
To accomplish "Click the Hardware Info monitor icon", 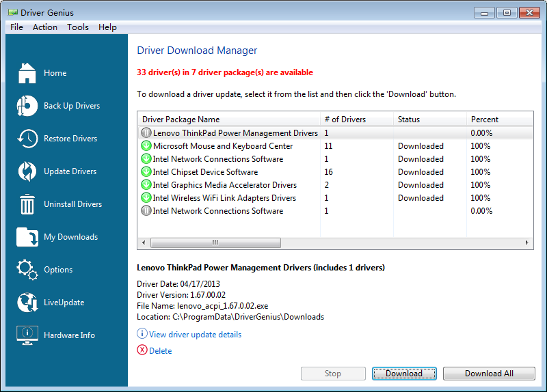I will coord(27,335).
